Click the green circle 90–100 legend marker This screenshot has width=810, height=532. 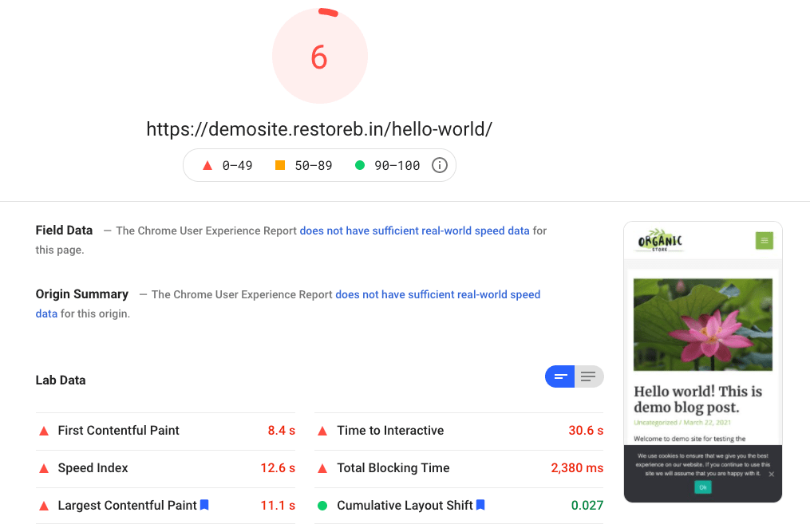[x=360, y=165]
